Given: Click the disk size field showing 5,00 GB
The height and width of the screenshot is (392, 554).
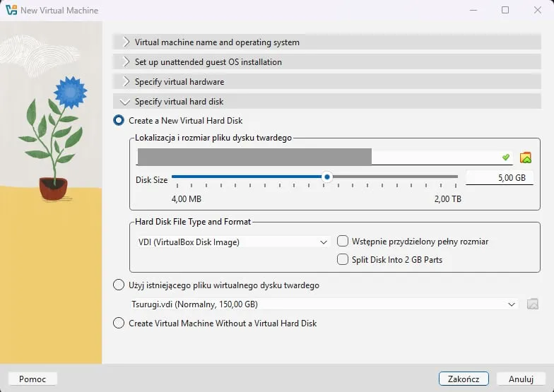Looking at the screenshot, I should pyautogui.click(x=499, y=178).
